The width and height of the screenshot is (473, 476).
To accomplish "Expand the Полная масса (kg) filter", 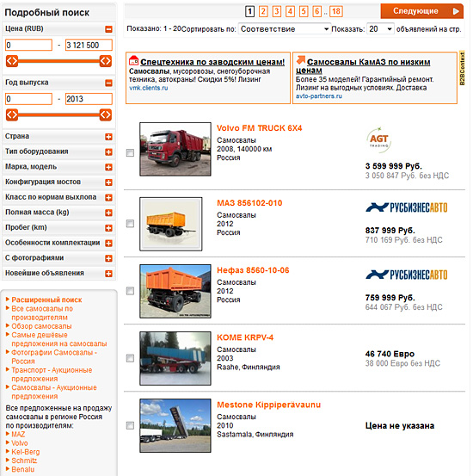I will (x=108, y=213).
